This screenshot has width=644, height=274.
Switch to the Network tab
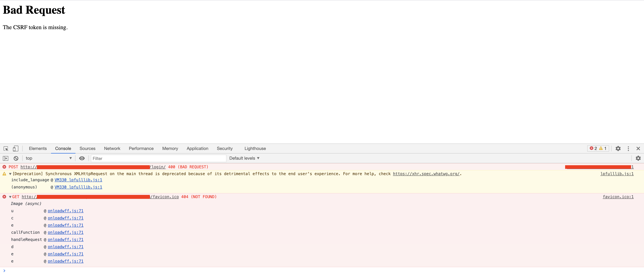[x=112, y=149]
